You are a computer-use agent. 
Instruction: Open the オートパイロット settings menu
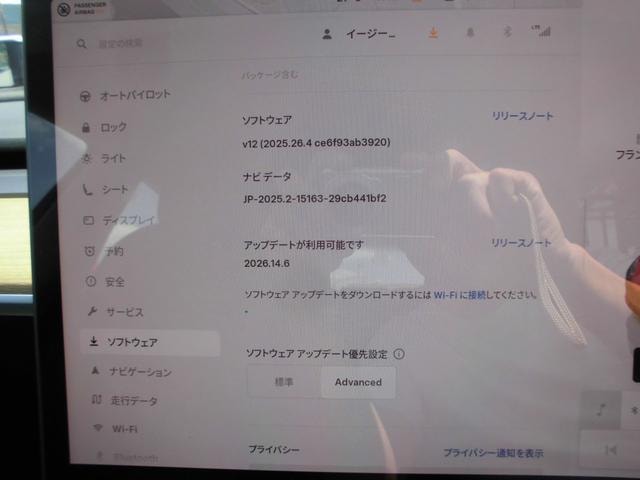point(125,96)
